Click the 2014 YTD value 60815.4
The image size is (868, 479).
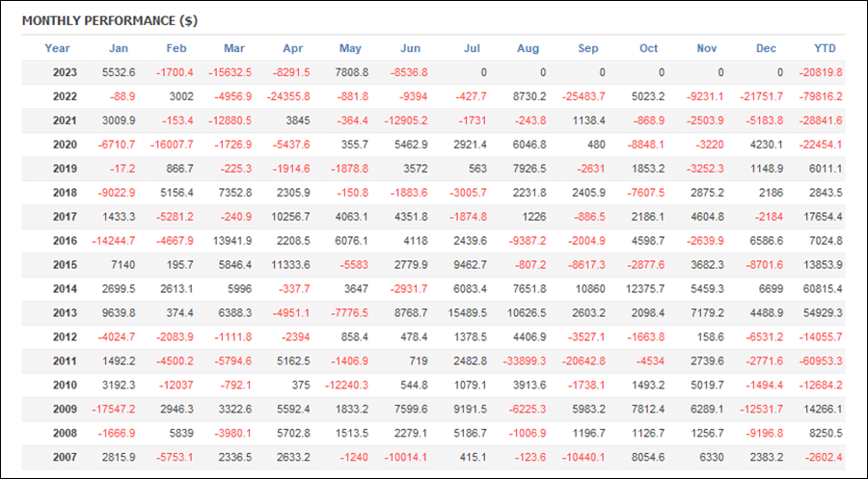click(x=823, y=289)
